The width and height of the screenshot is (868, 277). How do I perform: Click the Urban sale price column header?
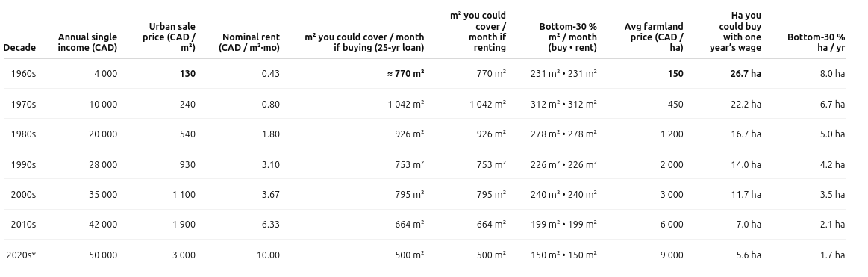point(169,37)
